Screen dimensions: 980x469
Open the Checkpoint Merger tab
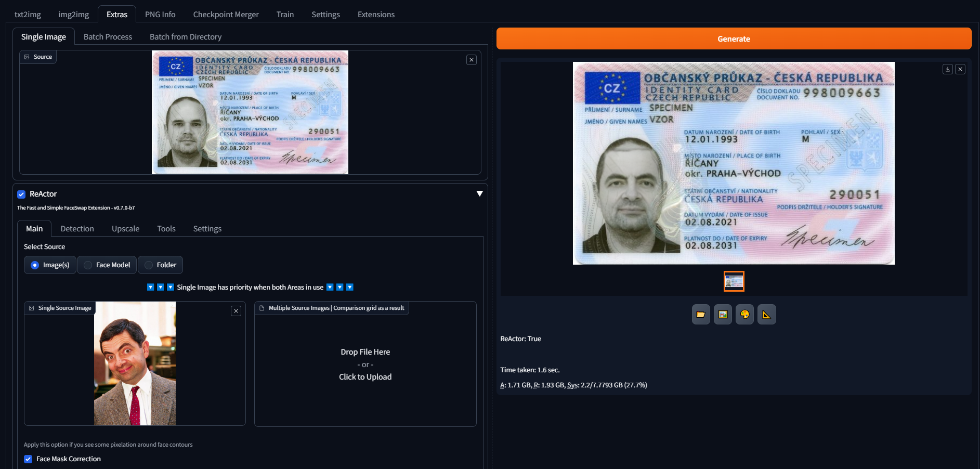pos(226,15)
